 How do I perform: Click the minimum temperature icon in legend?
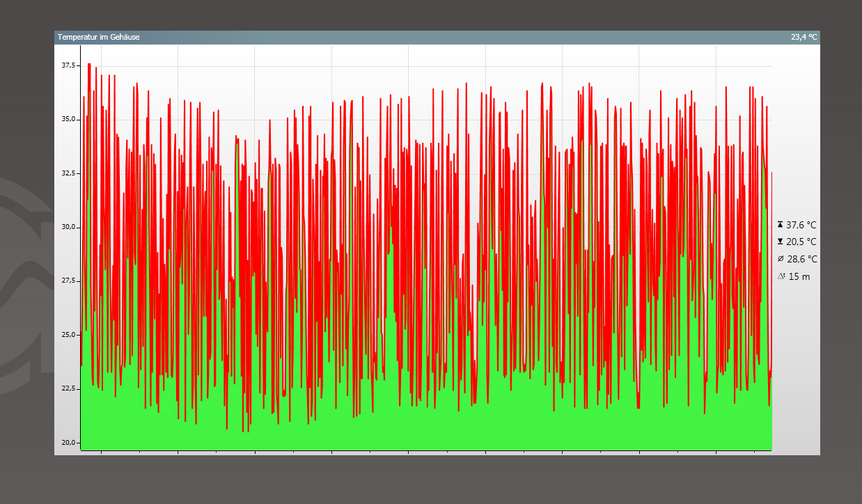780,242
